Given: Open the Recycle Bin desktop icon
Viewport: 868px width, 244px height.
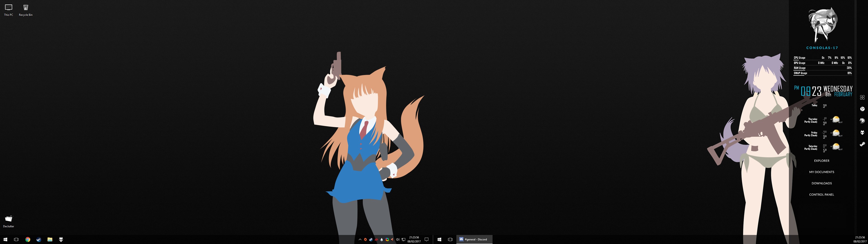Looking at the screenshot, I should point(26,10).
